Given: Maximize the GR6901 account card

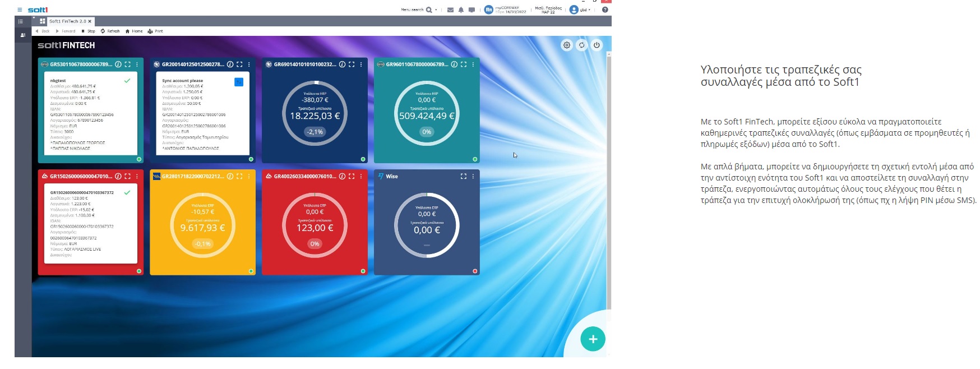Looking at the screenshot, I should click(x=352, y=64).
